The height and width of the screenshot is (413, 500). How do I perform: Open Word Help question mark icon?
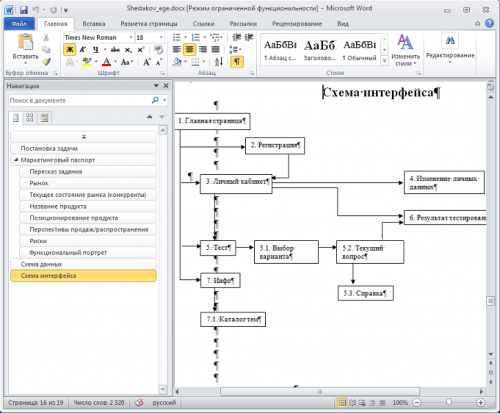(x=489, y=23)
